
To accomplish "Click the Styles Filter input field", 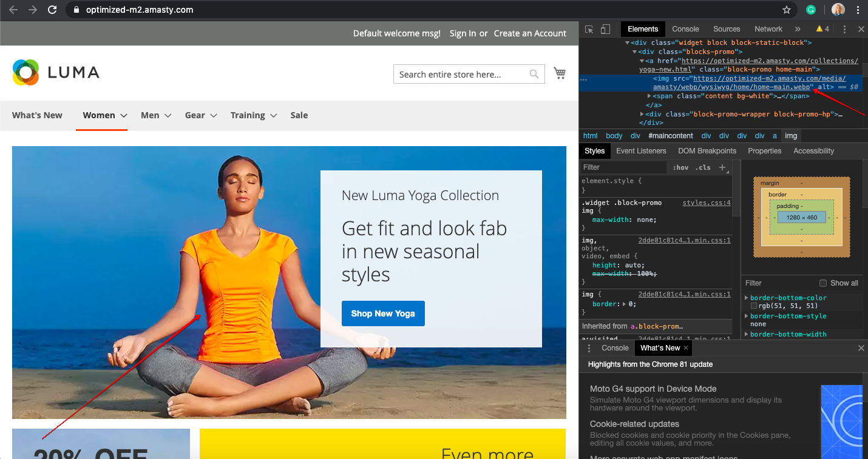I will pos(623,167).
